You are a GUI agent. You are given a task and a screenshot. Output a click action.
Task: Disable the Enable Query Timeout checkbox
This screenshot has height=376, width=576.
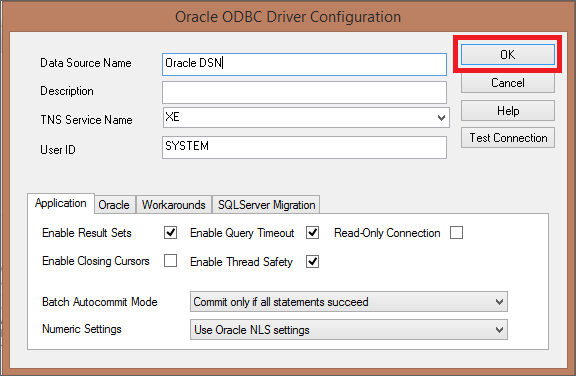[x=313, y=233]
